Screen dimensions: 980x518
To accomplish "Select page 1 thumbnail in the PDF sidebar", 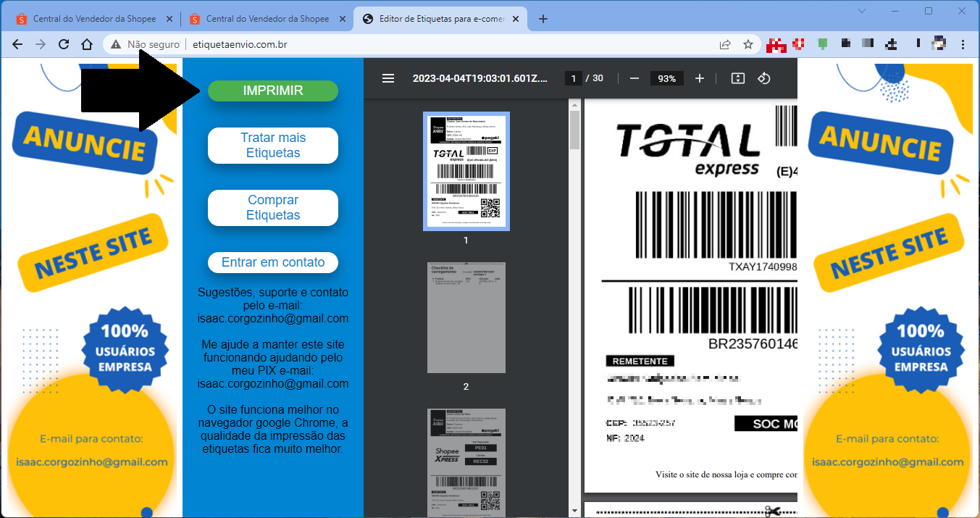I will [x=466, y=171].
